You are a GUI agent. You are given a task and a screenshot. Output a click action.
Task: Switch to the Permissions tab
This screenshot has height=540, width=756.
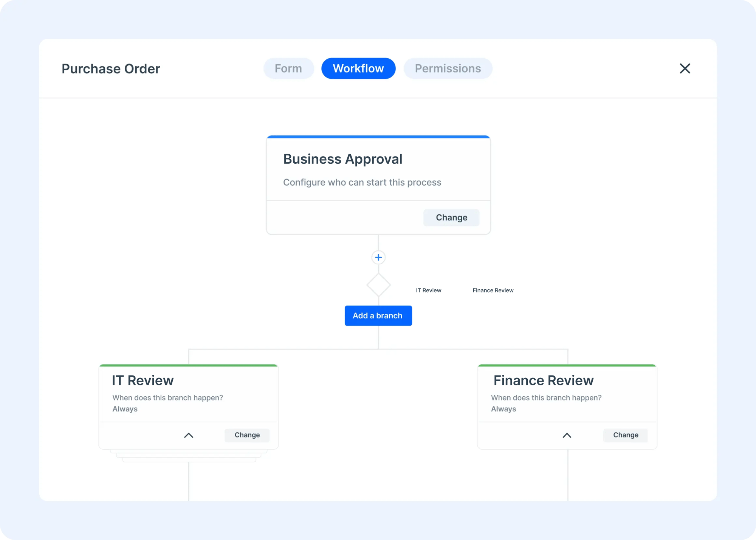coord(448,68)
